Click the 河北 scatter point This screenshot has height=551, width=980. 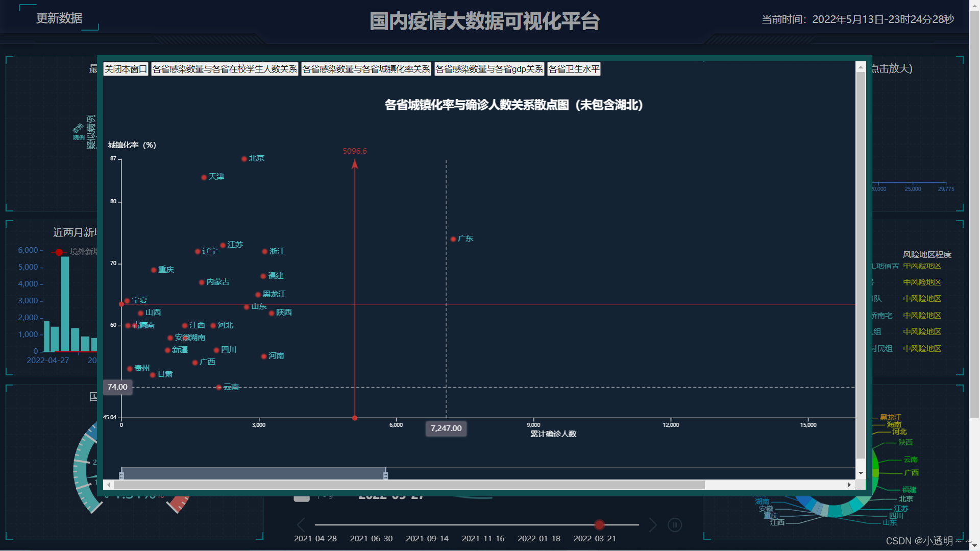(213, 326)
